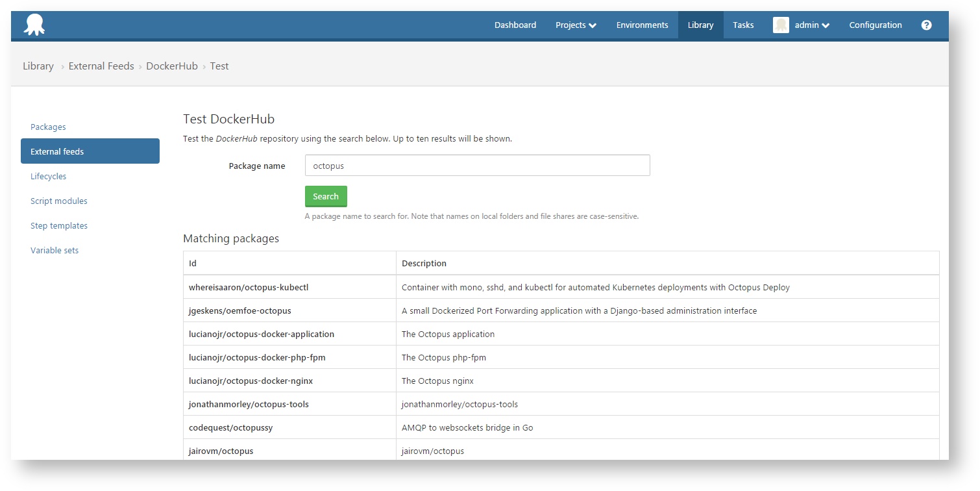The image size is (980, 491).
Task: Expand the Projects dropdown menu
Action: tap(575, 25)
